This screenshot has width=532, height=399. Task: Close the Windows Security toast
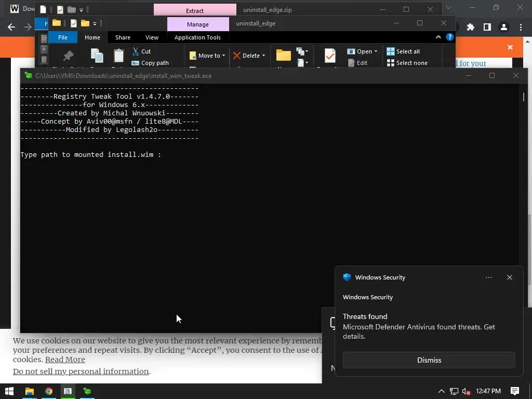pos(509,277)
